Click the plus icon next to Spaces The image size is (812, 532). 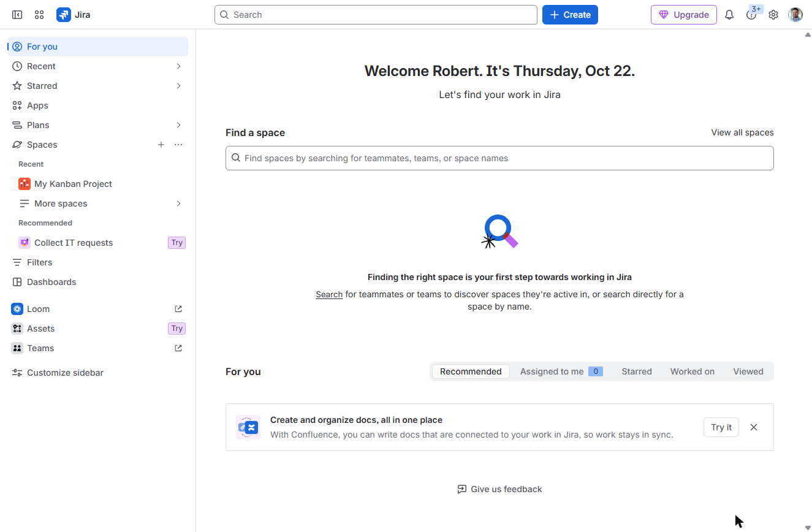161,145
